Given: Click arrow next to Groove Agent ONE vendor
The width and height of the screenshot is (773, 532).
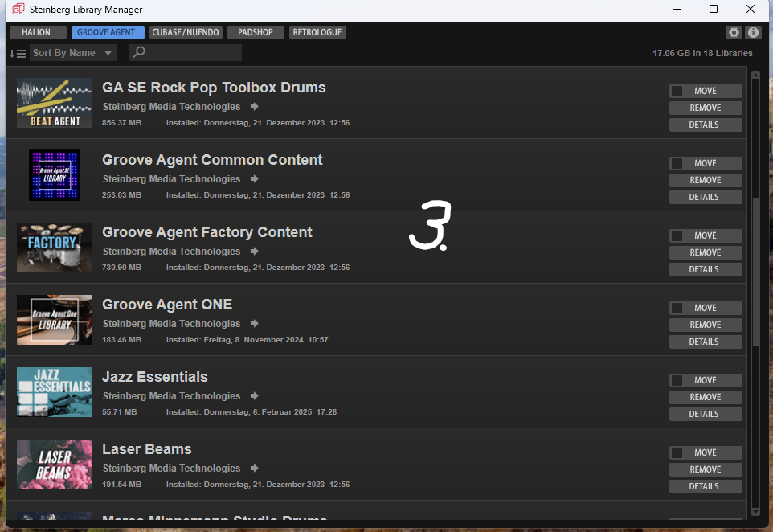Looking at the screenshot, I should coord(255,323).
